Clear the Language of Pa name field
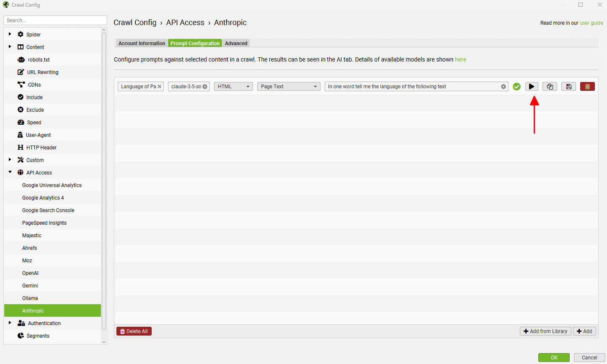Screen dimensions: 607x364 159,87
